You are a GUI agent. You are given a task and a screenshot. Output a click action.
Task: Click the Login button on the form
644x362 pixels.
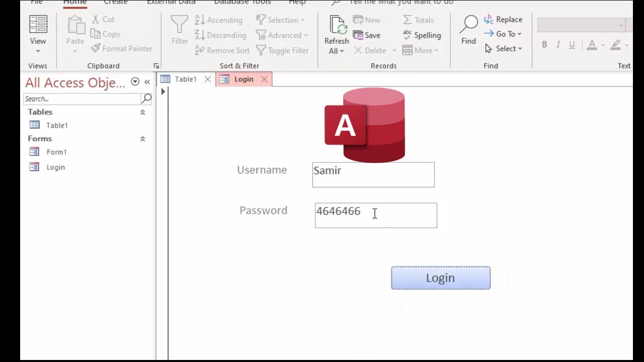(x=441, y=278)
